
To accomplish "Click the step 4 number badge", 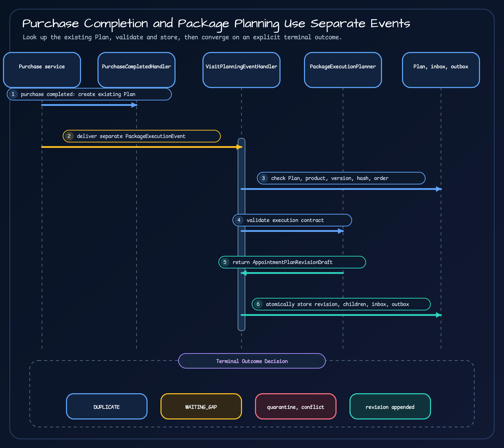I will (239, 220).
